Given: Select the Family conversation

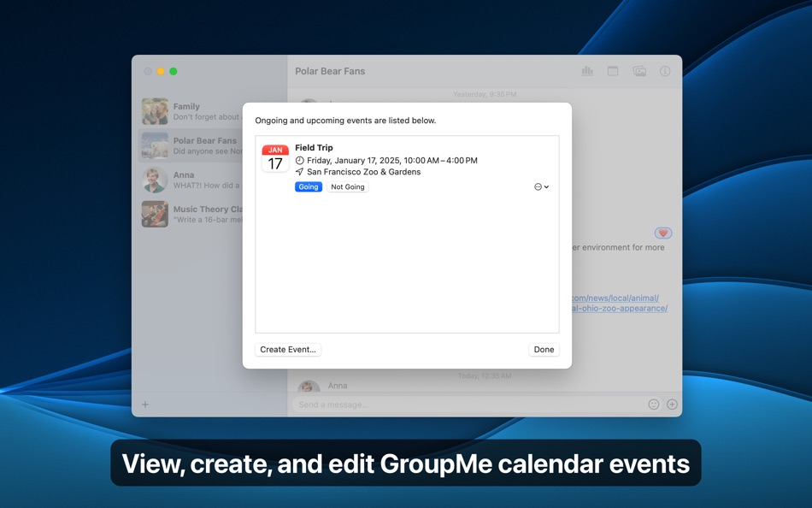Looking at the screenshot, I should tap(191, 111).
